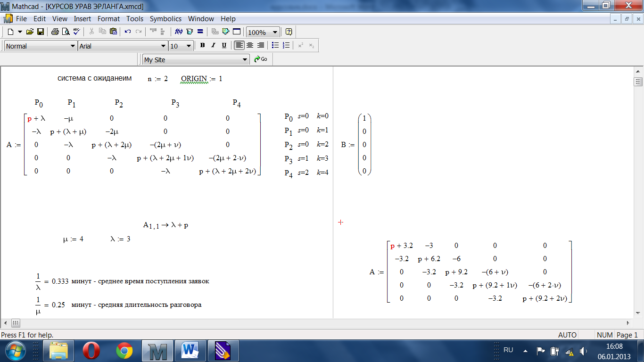Click the subscript formatting icon

(x=311, y=46)
